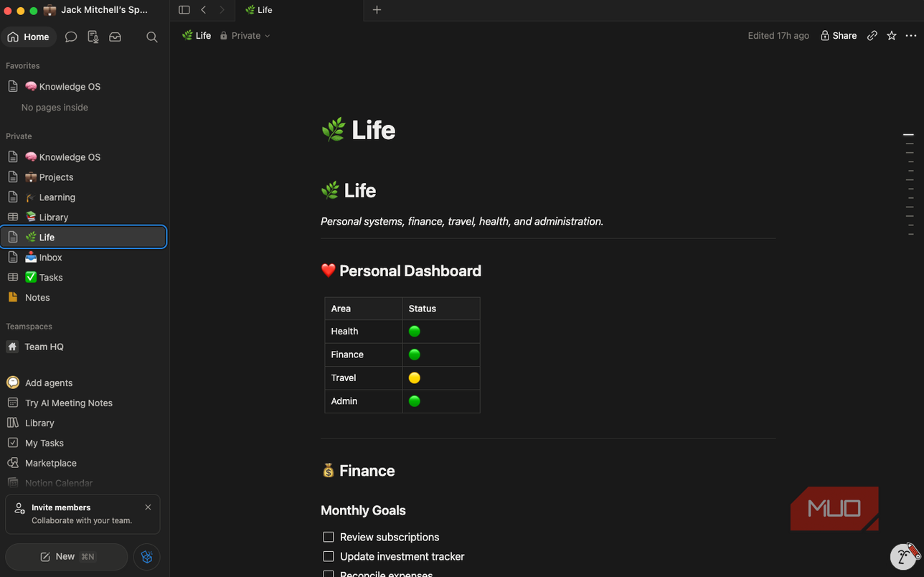Viewport: 924px width, 577px height.
Task: Click the Share button
Action: pyautogui.click(x=839, y=35)
